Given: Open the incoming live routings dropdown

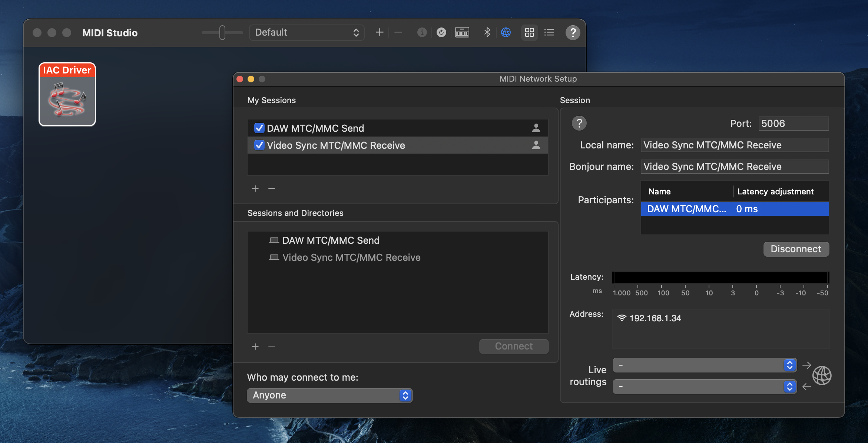Looking at the screenshot, I should click(705, 387).
